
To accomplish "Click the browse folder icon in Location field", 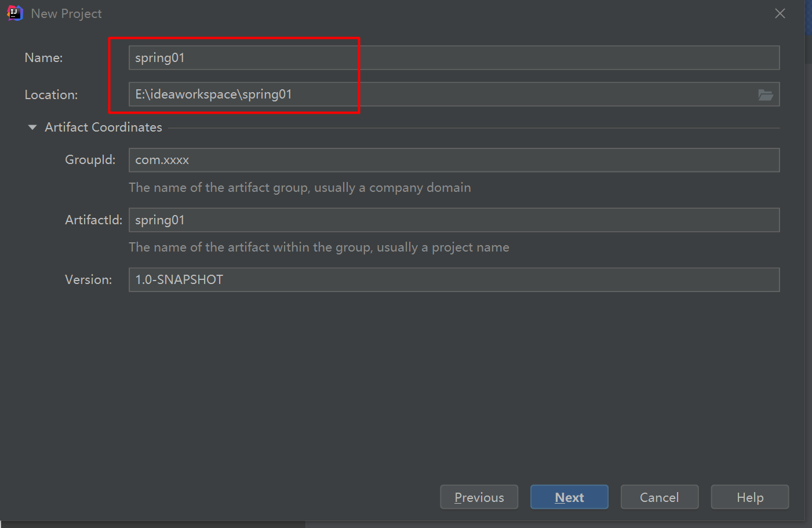I will pos(765,95).
